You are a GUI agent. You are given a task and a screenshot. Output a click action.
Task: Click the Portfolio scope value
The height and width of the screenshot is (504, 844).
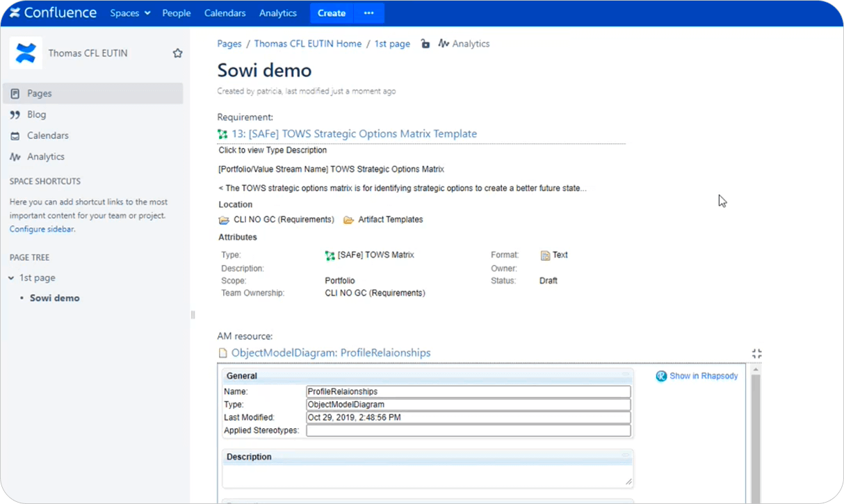340,281
